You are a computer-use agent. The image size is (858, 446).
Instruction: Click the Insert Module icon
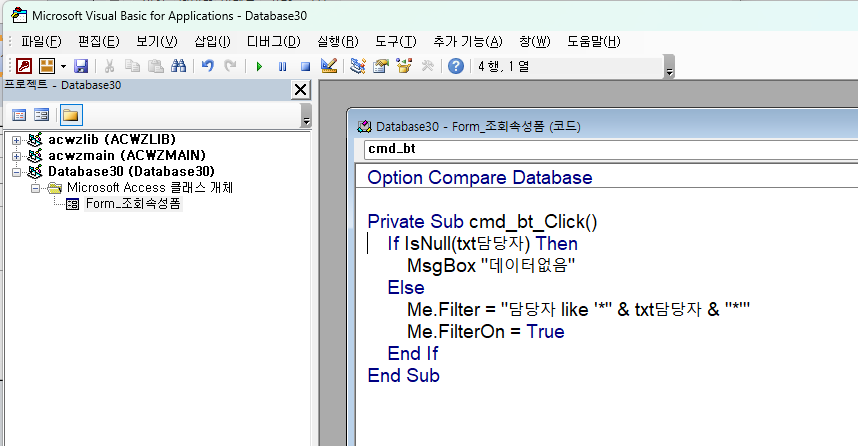[x=47, y=66]
